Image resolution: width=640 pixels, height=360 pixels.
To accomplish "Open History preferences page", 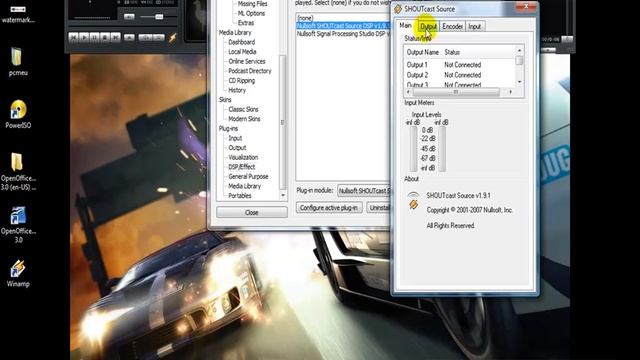I will [237, 90].
